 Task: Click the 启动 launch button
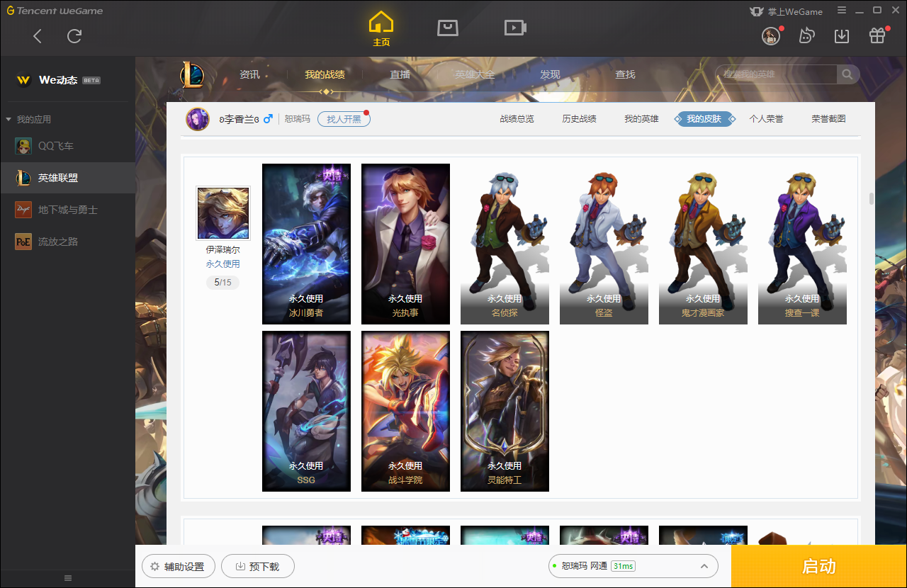(x=818, y=566)
